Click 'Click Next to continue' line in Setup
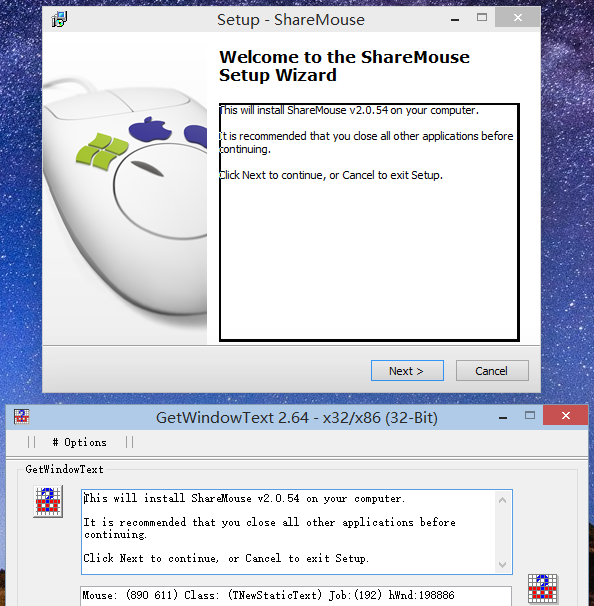Screen dimensions: 594x606 tap(330, 175)
